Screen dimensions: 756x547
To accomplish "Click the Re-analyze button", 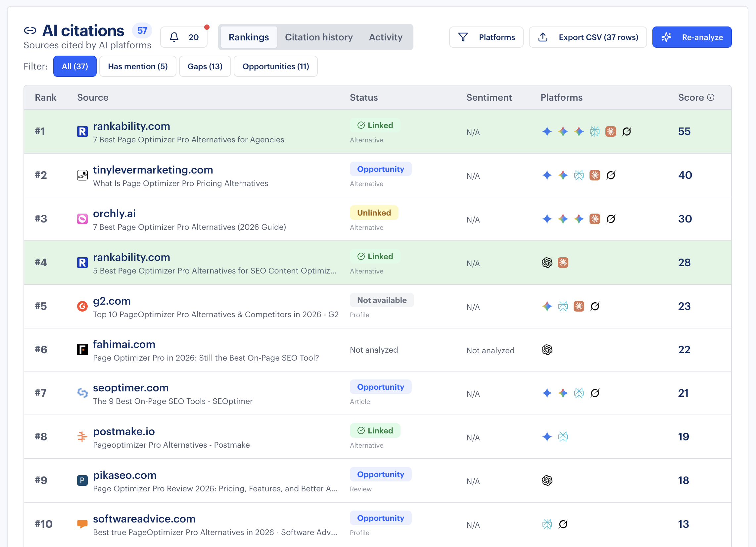I will pyautogui.click(x=692, y=37).
